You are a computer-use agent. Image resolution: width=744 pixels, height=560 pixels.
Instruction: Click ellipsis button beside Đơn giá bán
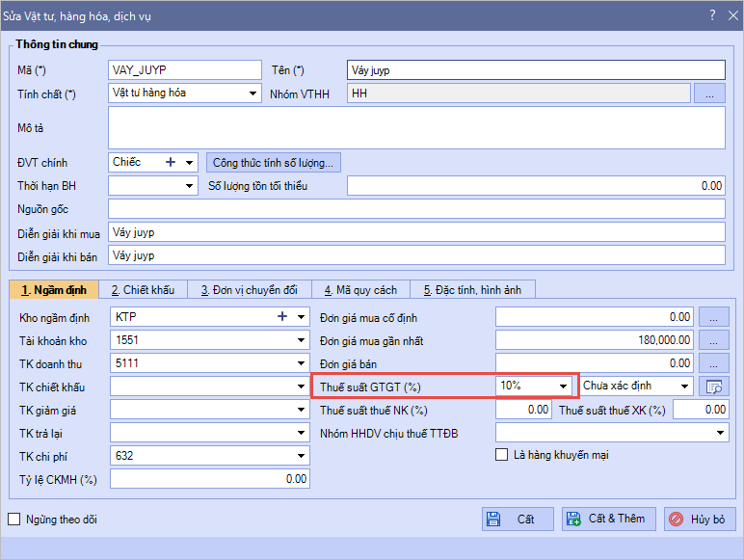click(713, 363)
